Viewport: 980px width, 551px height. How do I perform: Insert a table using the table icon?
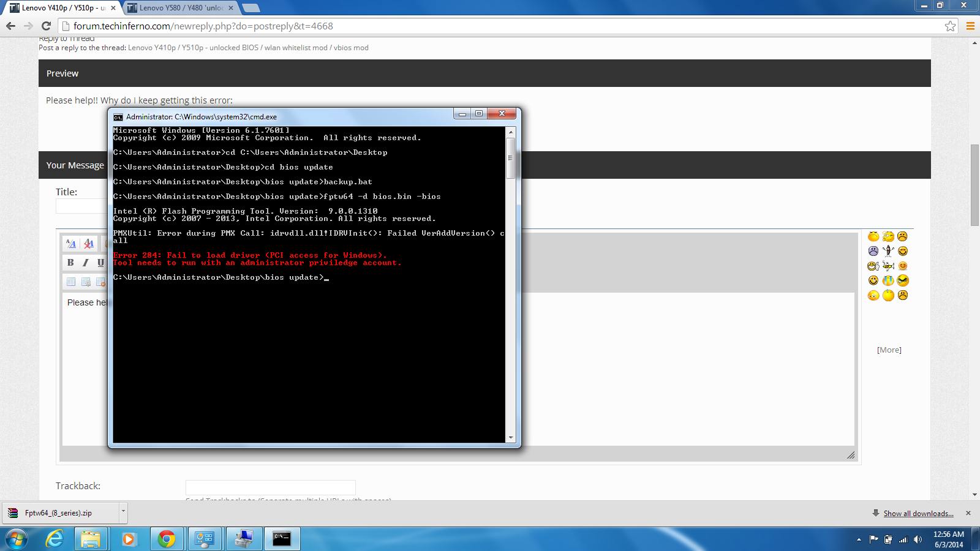(x=71, y=282)
